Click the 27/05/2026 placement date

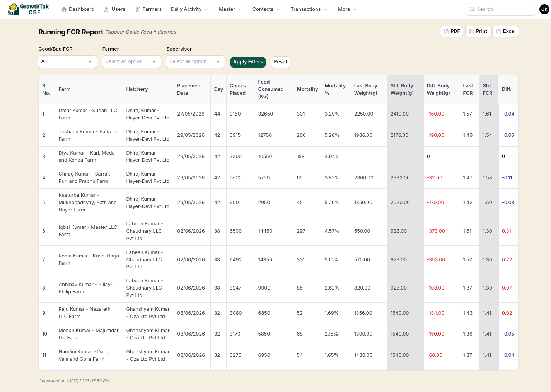tap(191, 114)
